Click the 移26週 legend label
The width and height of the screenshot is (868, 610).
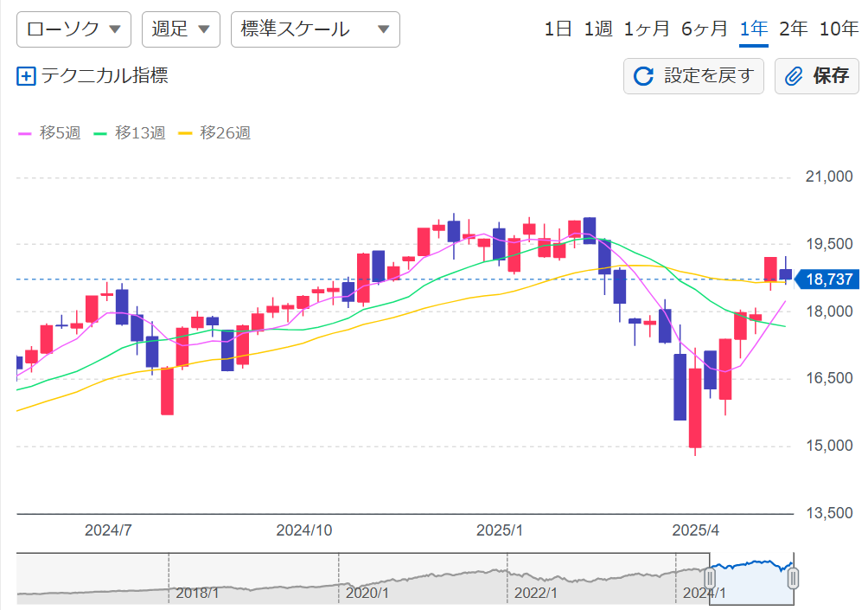coord(225,133)
